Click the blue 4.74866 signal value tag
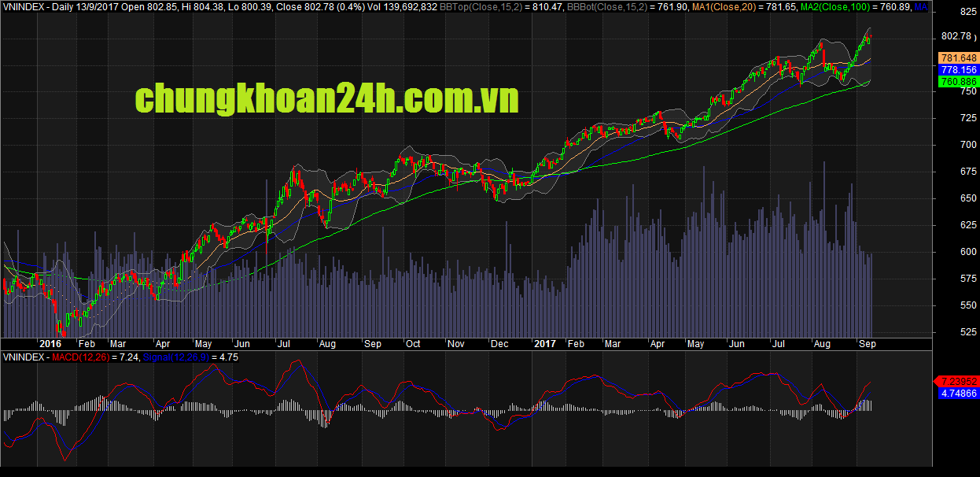Screen dimensions: 980x477 click(x=958, y=393)
